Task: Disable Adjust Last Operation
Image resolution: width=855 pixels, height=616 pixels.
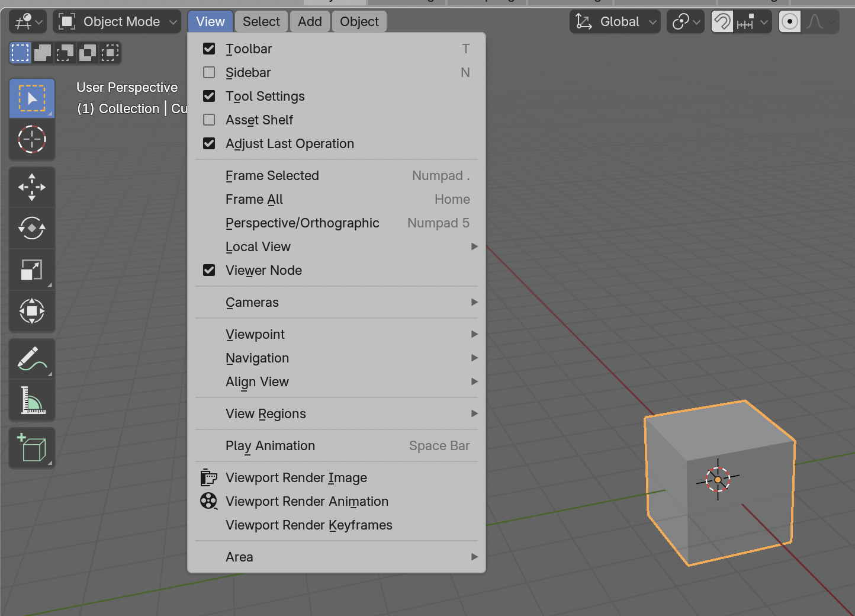Action: 209,143
